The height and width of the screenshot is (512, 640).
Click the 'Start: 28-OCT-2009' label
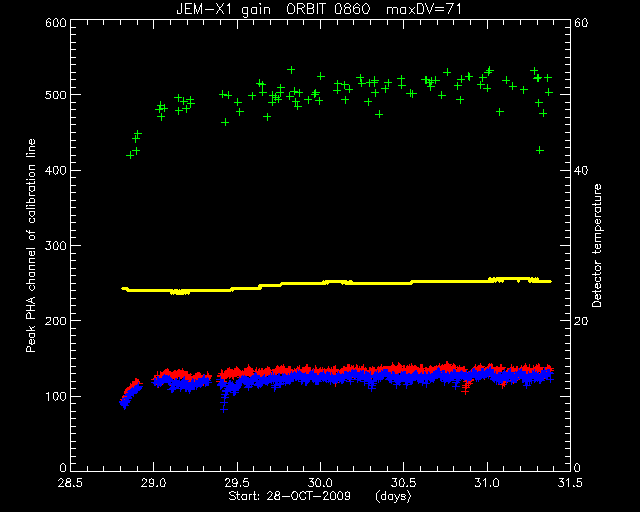pos(289,496)
